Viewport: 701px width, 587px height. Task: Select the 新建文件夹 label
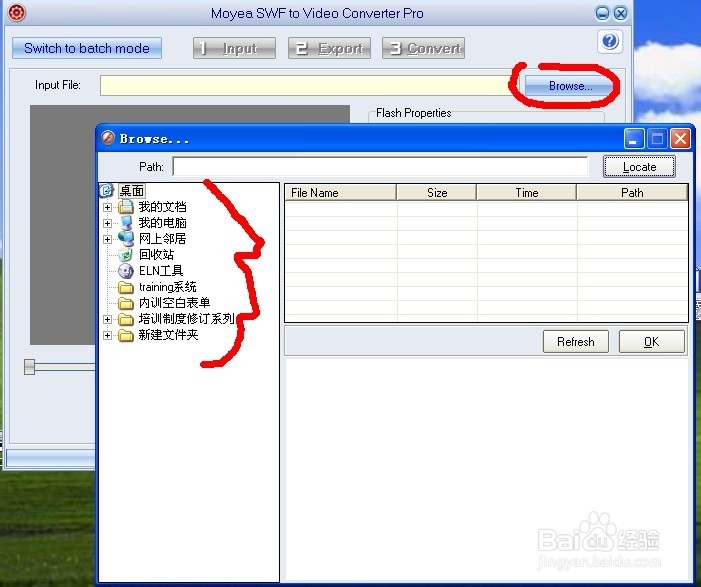(x=168, y=335)
